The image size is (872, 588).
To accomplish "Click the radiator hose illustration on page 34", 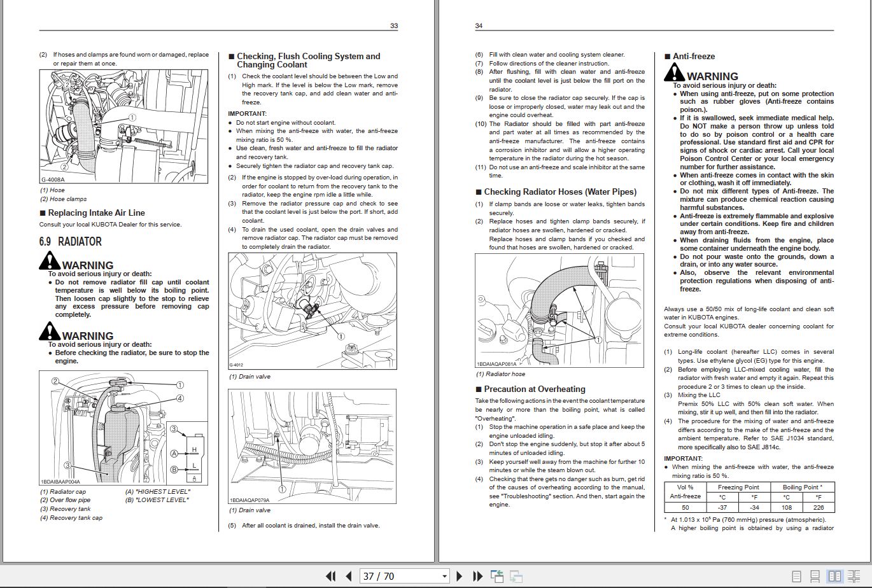I will [x=559, y=311].
